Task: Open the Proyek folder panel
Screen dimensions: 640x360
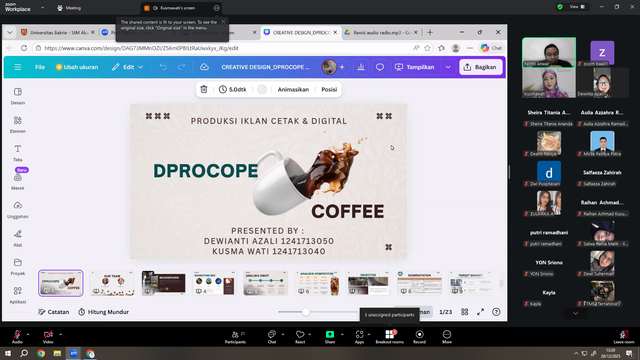Action: click(x=18, y=267)
